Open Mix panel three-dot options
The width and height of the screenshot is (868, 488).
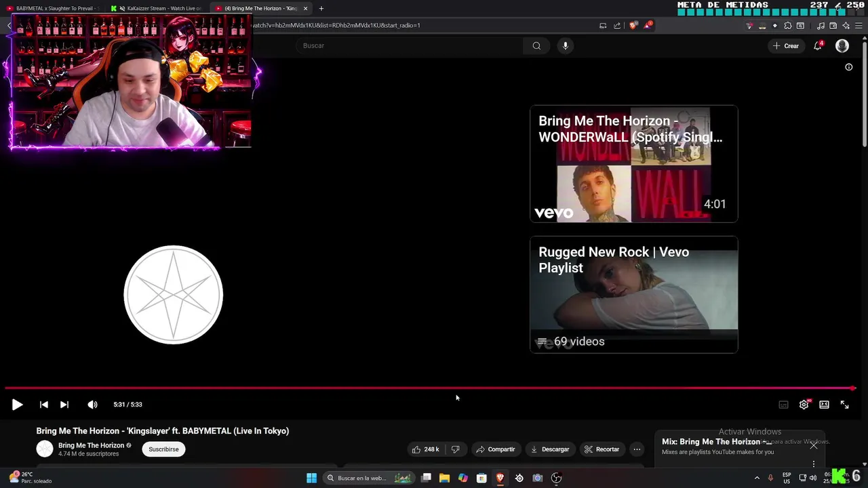814,464
